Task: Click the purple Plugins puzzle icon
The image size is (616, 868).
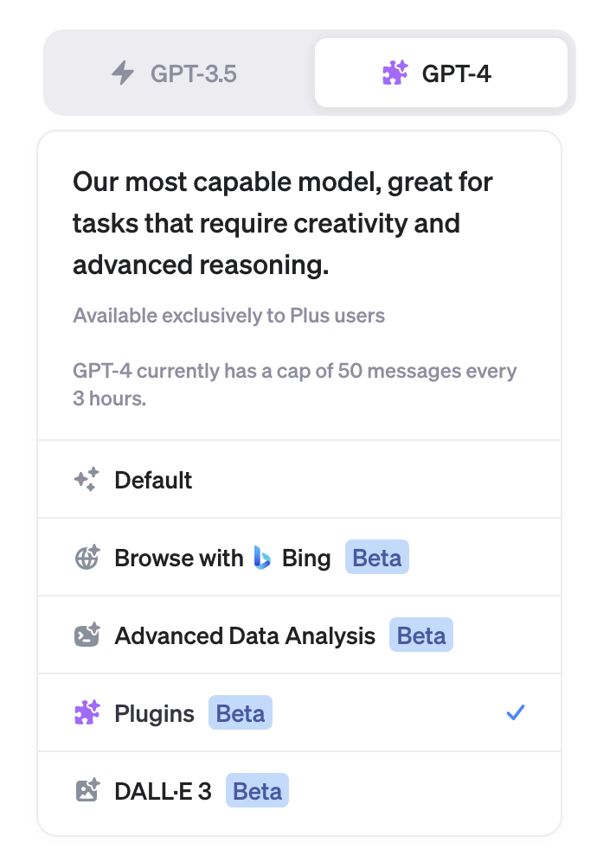Action: (87, 713)
